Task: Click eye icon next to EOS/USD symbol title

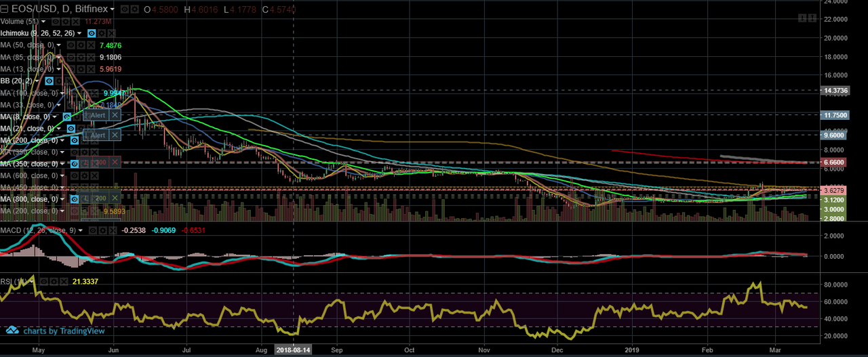Action: [x=125, y=9]
